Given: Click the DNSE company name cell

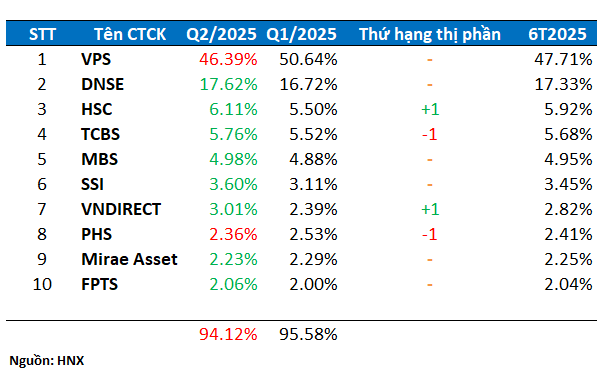Looking at the screenshot, I should pos(103,84).
